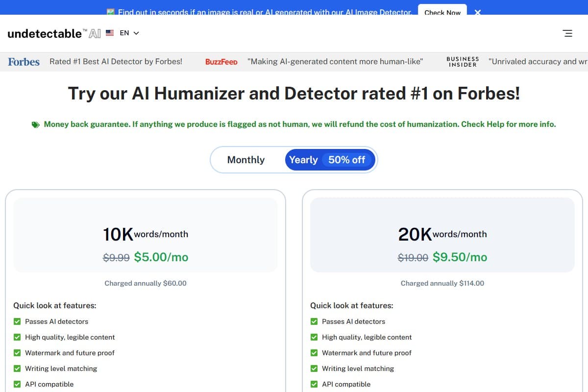Viewport: 588px width, 392px height.
Task: Click "Charged annually $114.00" text
Action: pos(442,283)
